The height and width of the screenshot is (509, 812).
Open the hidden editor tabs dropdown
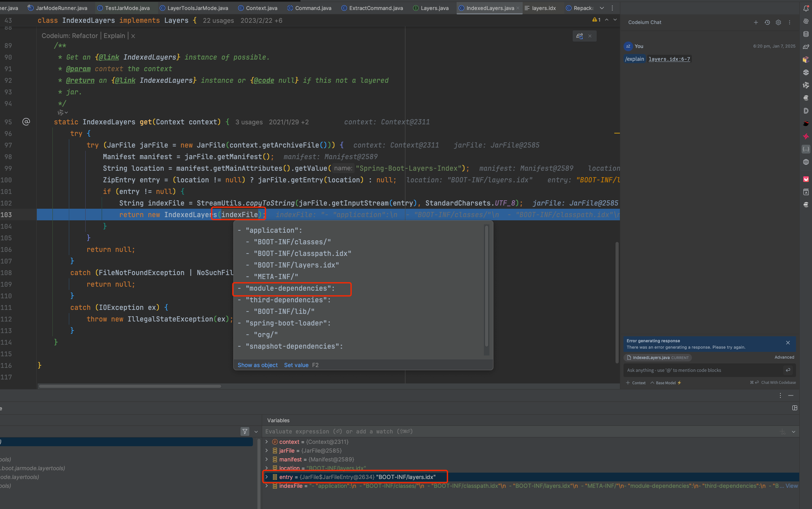(x=601, y=8)
